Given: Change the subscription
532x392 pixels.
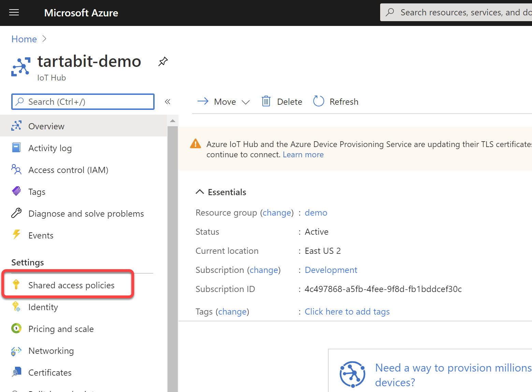Looking at the screenshot, I should click(264, 270).
